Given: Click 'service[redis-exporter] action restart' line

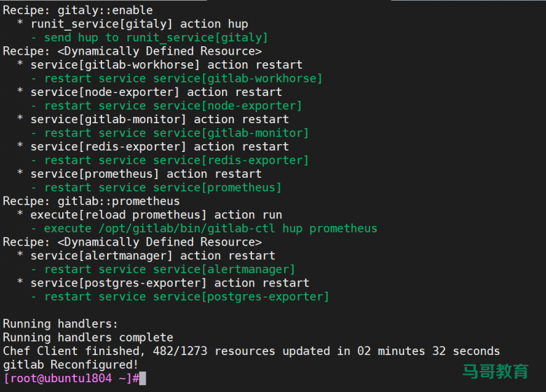Looking at the screenshot, I should pyautogui.click(x=160, y=146).
